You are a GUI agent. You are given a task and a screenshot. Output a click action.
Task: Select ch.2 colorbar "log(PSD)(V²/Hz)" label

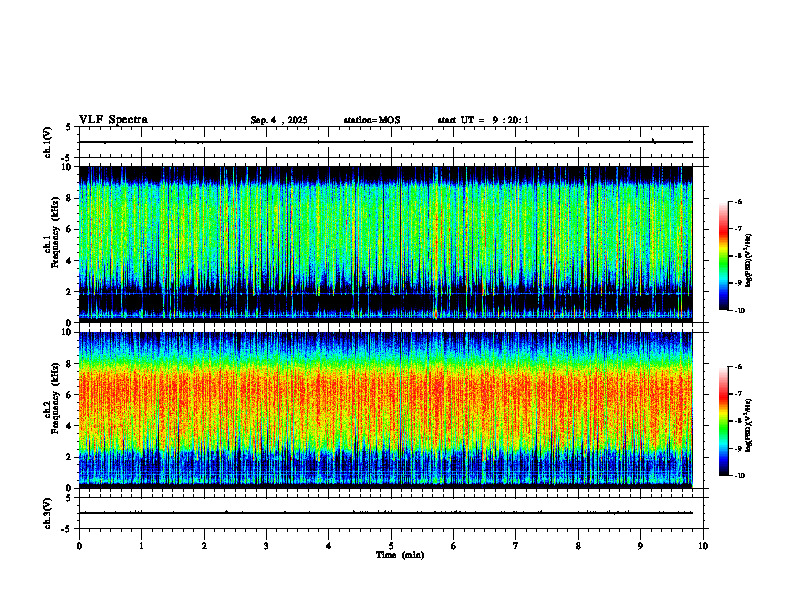(749, 425)
